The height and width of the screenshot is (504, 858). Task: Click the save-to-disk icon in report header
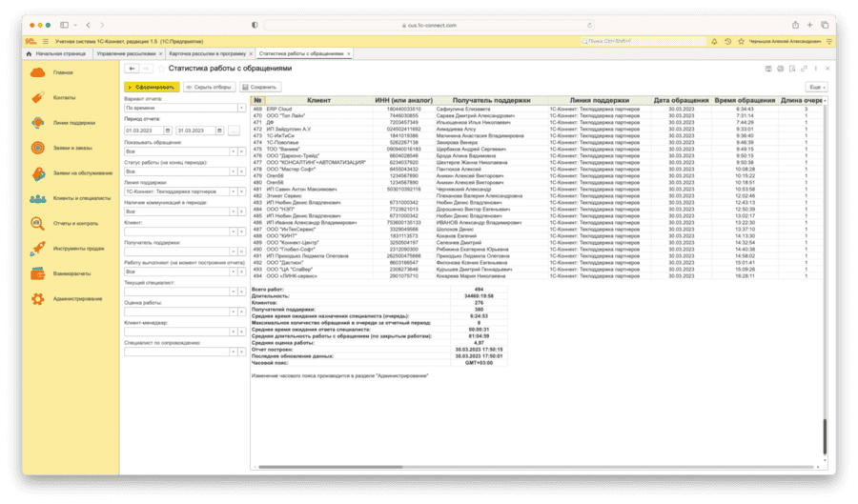[x=768, y=69]
